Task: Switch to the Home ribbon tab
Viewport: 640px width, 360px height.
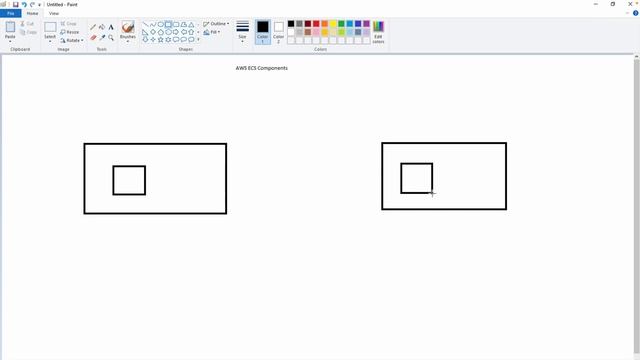Action: tap(32, 13)
